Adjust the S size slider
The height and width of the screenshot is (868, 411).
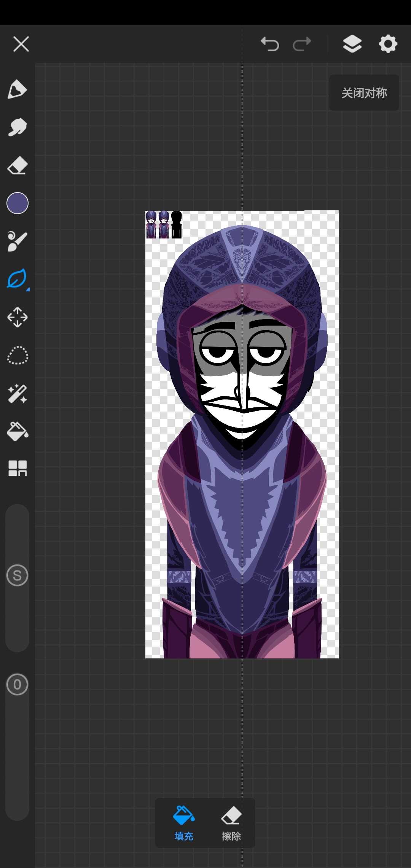click(18, 575)
